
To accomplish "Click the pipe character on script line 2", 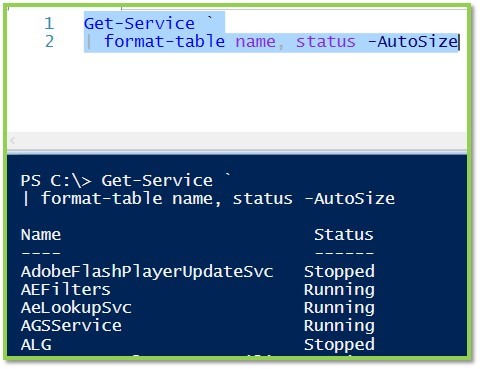I will click(89, 42).
